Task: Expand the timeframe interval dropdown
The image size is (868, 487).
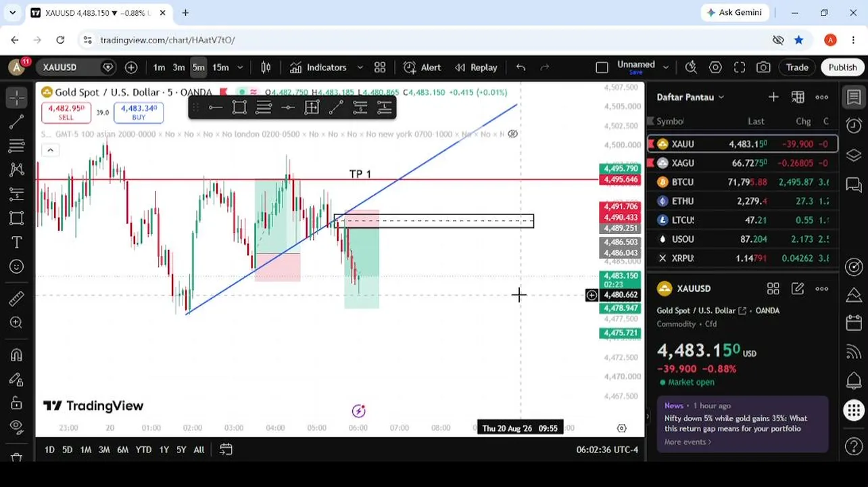Action: click(x=240, y=68)
